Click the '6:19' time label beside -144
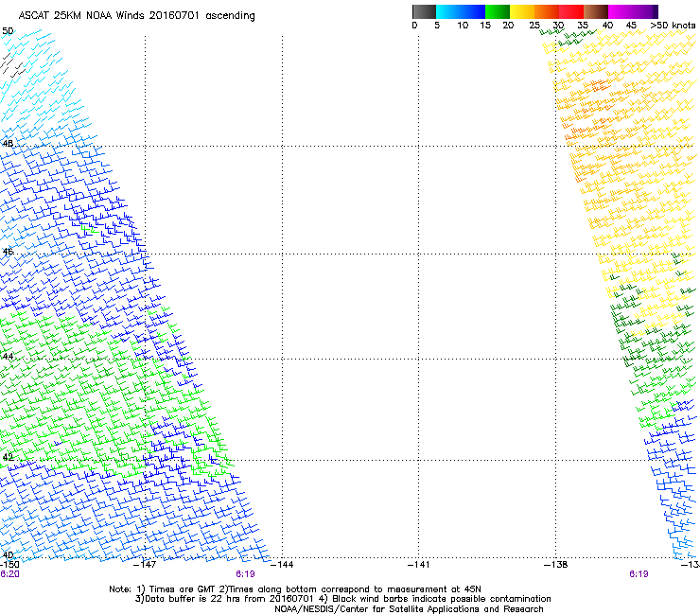700x615 pixels. 246,574
